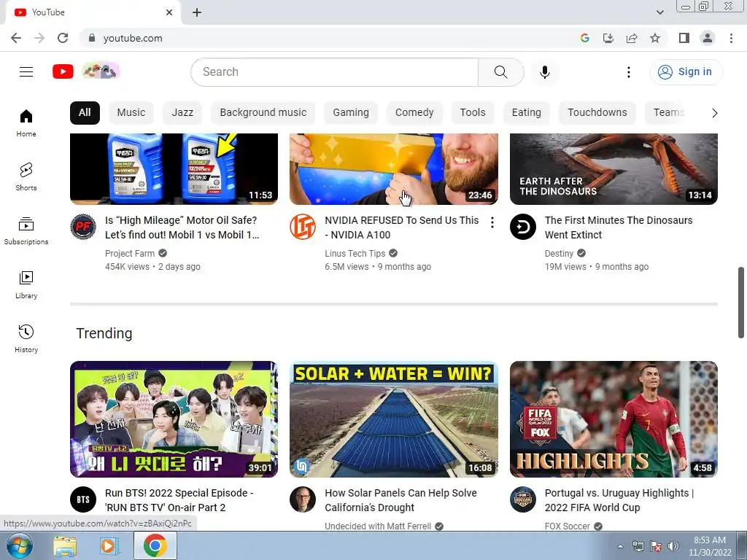The width and height of the screenshot is (747, 560).
Task: Open the YouTube doodle image next to logo
Action: click(x=101, y=71)
